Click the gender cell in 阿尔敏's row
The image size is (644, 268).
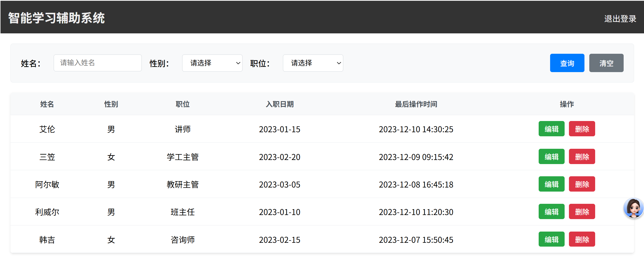point(111,184)
